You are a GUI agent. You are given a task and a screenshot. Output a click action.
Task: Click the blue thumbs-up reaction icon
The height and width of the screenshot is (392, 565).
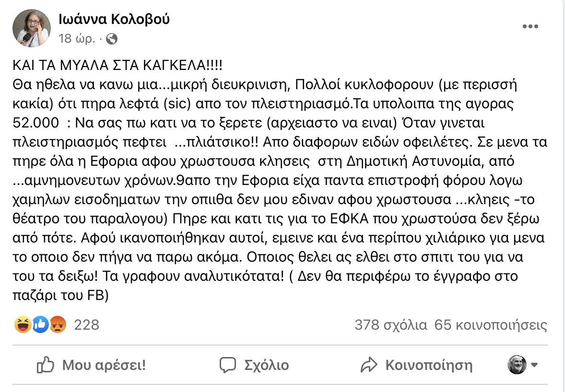coord(40,324)
